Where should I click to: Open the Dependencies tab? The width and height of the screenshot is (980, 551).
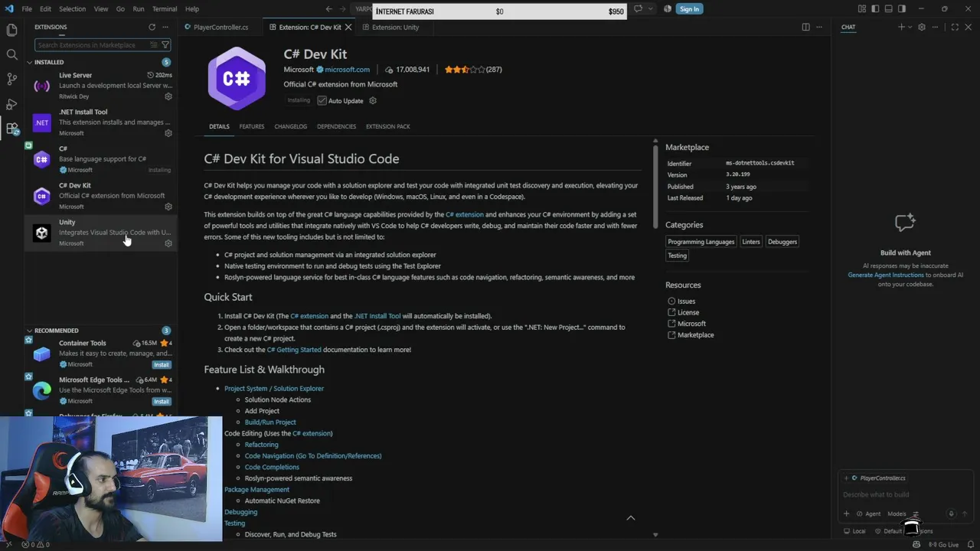(337, 126)
